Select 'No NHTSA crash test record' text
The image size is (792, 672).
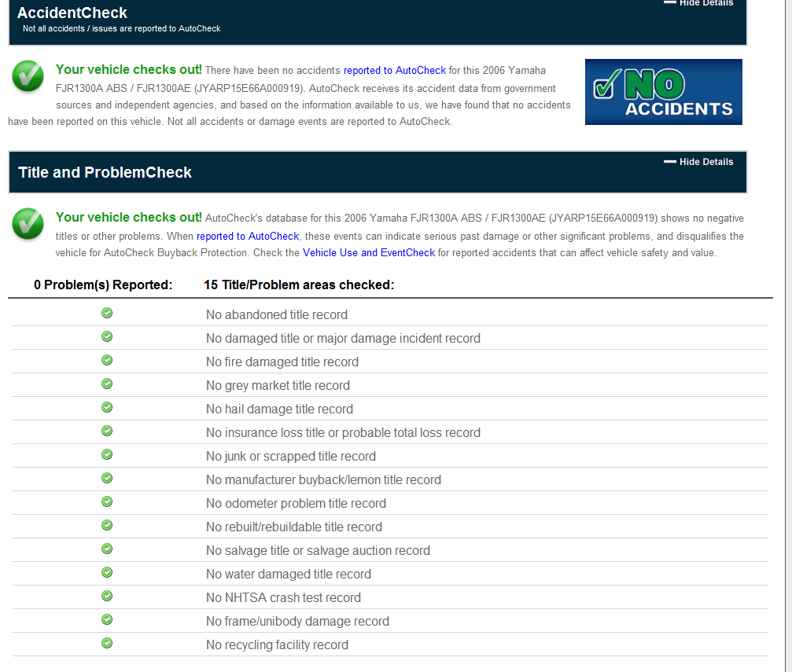[283, 598]
